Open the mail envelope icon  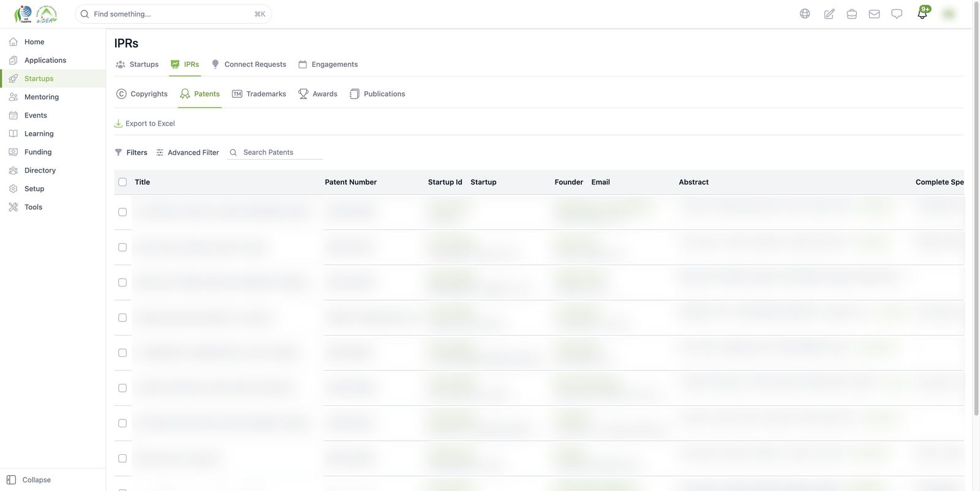(x=874, y=13)
